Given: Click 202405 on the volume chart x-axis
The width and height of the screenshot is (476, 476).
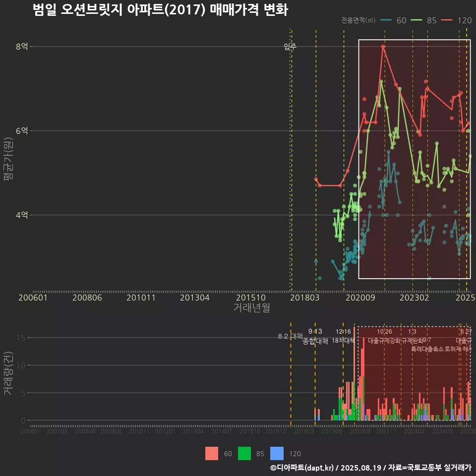Looking at the screenshot, I should point(442,431).
